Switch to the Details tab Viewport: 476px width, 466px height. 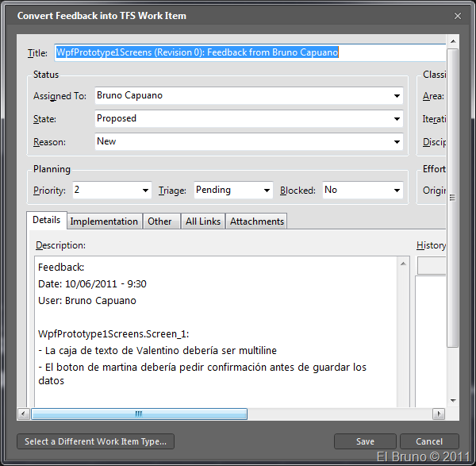coord(46,221)
